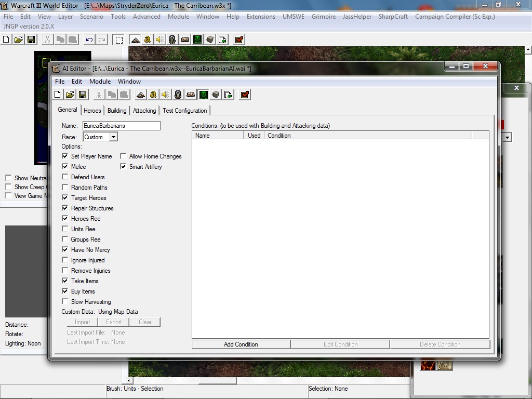Click the Undo icon in the main toolbar
The width and height of the screenshot is (532, 399).
point(89,39)
